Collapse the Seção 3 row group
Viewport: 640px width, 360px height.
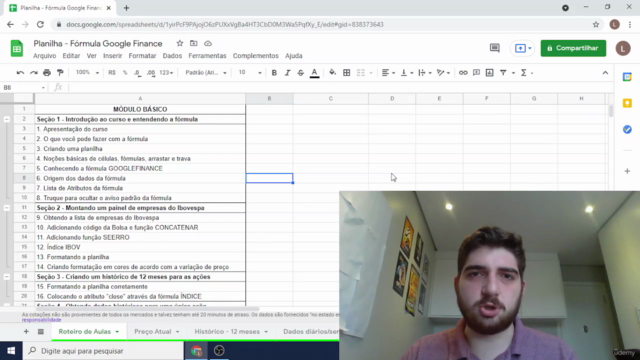pos(7,277)
